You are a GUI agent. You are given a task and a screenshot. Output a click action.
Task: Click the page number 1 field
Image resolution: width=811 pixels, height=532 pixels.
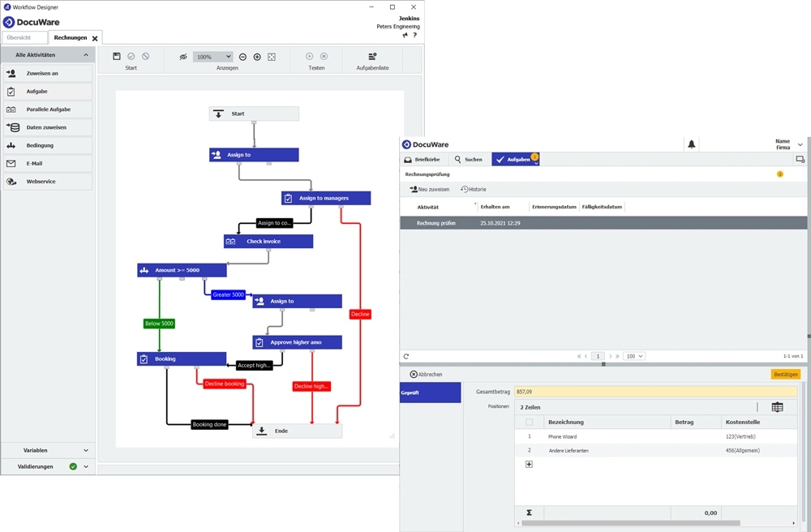(598, 356)
